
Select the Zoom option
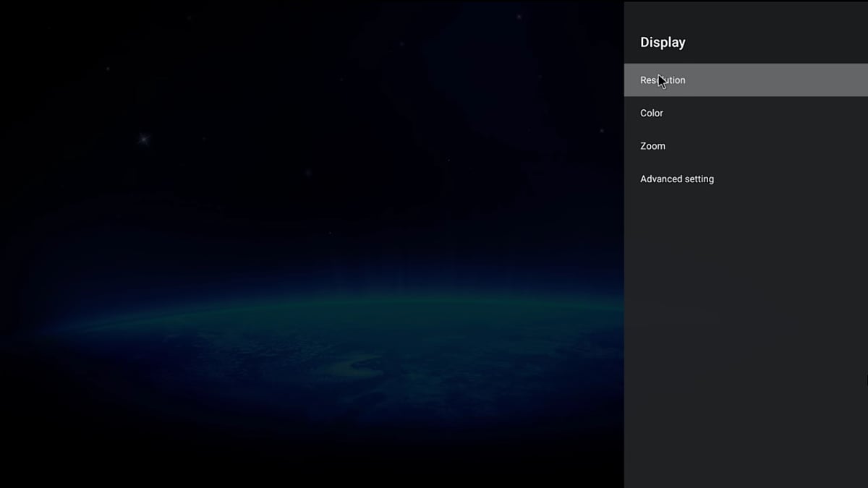tap(745, 146)
